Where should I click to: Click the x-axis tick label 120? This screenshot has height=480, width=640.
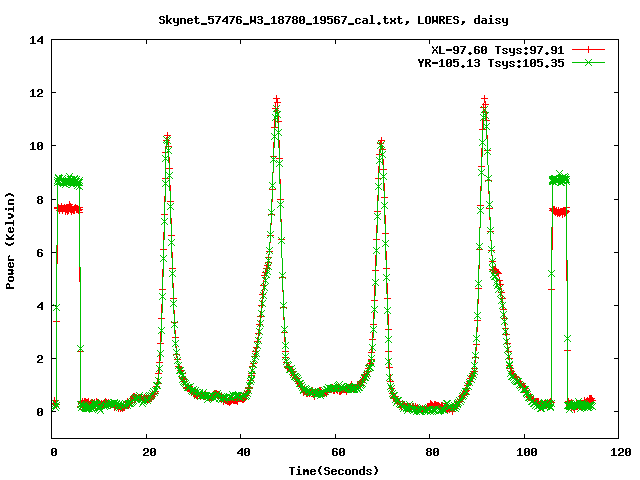point(619,451)
